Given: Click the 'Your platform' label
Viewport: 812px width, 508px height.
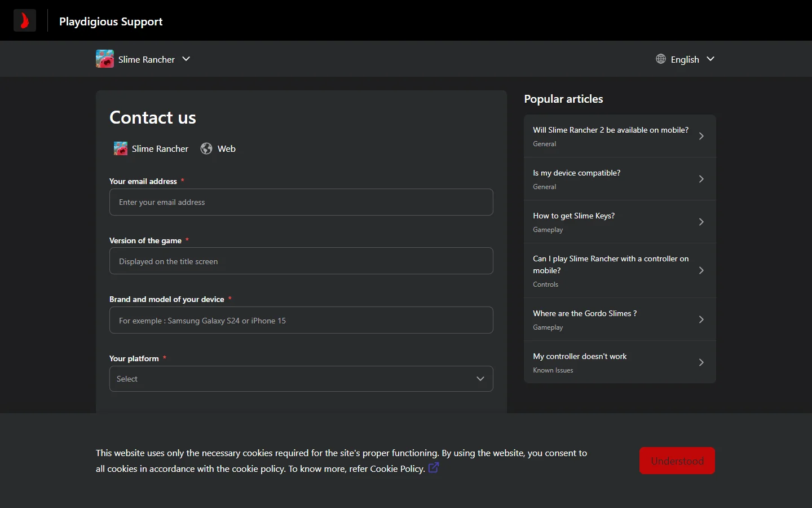Looking at the screenshot, I should coord(134,358).
